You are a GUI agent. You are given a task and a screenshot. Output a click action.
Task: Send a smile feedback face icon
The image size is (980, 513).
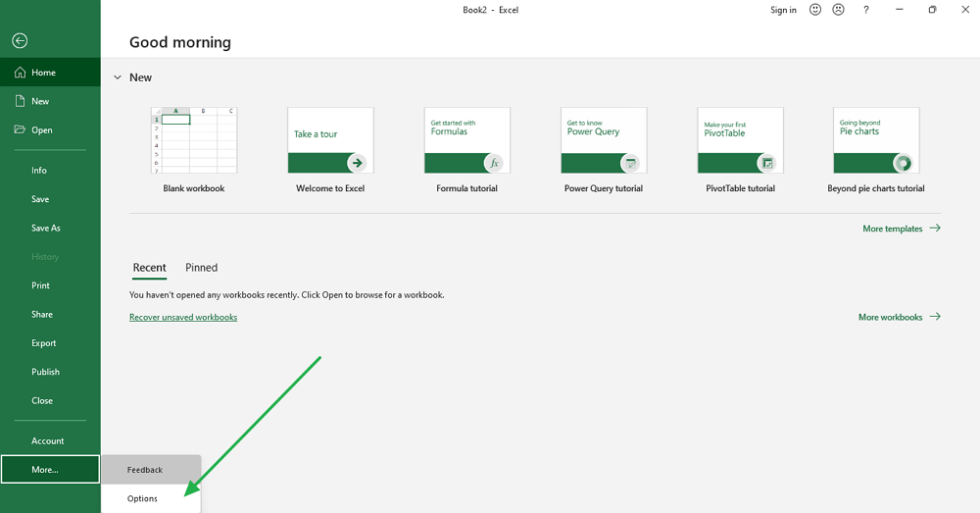click(x=815, y=10)
